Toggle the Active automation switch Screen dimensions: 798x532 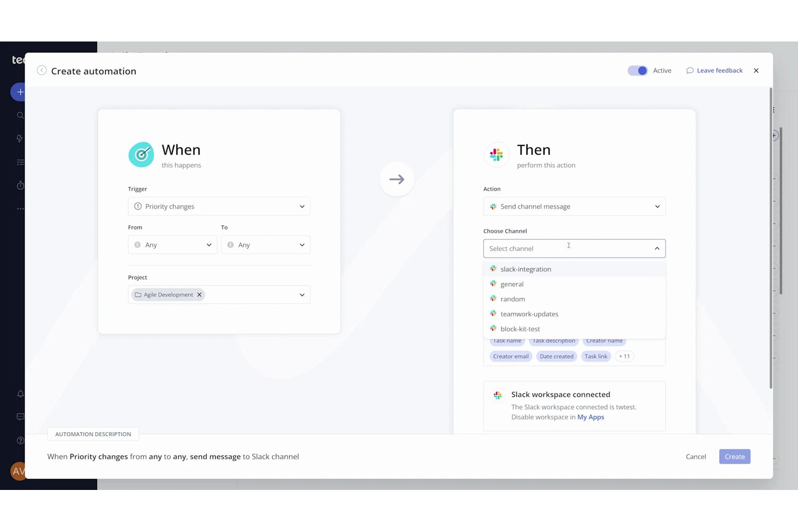pos(637,71)
